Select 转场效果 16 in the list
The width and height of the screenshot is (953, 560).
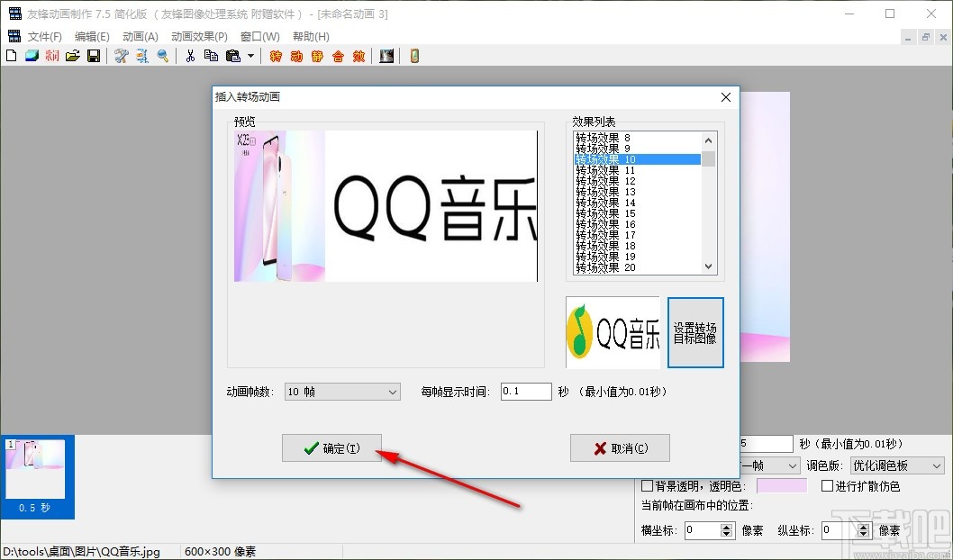[x=637, y=224]
